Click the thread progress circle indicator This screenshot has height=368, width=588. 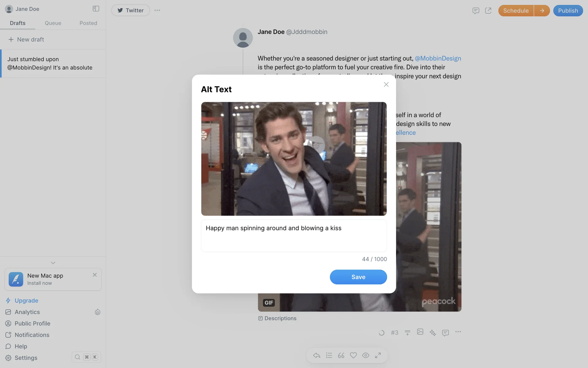coord(381,333)
